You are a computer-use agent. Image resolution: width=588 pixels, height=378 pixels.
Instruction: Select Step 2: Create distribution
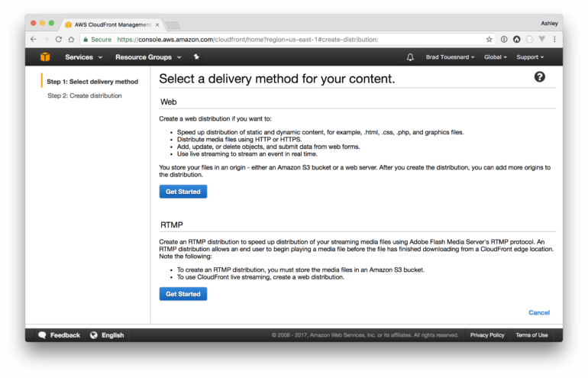(x=84, y=96)
